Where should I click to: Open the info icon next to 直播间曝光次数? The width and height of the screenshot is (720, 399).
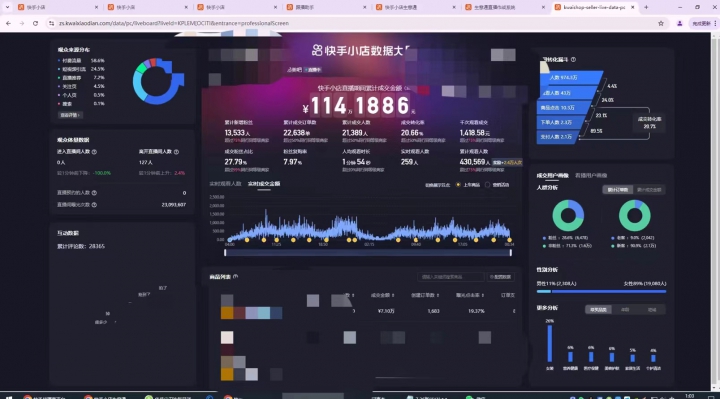pyautogui.click(x=94, y=205)
